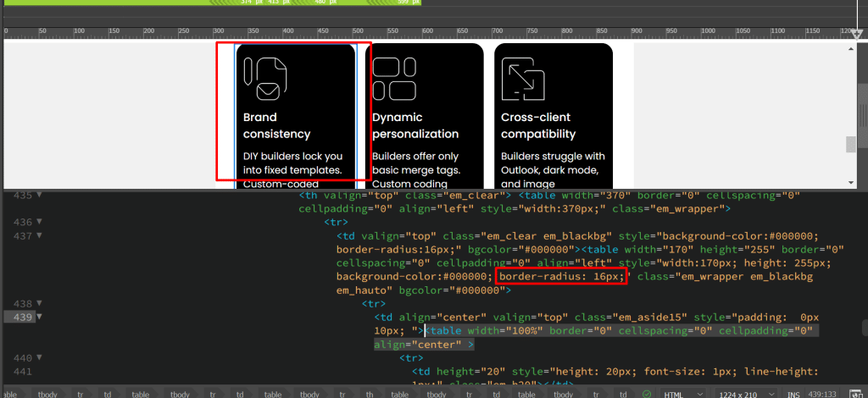Open the 1224 x 210 window size dropdown
868x398 pixels.
745,394
